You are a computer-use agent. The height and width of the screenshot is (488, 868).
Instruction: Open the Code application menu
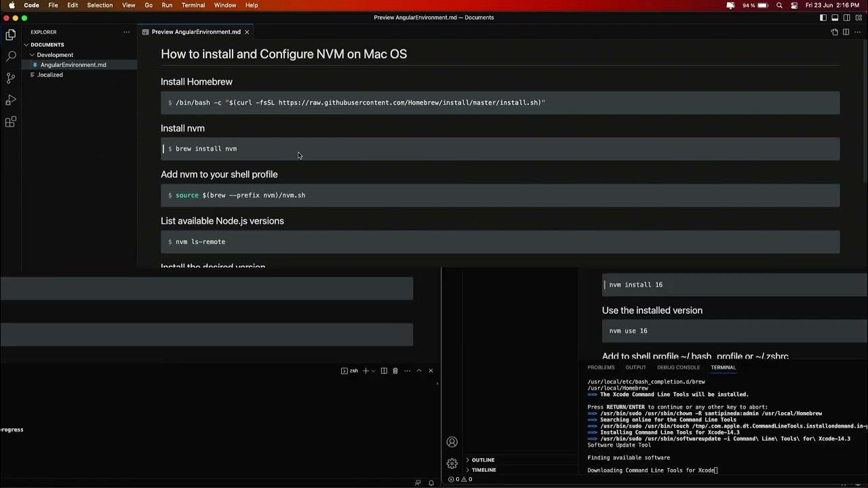(31, 5)
